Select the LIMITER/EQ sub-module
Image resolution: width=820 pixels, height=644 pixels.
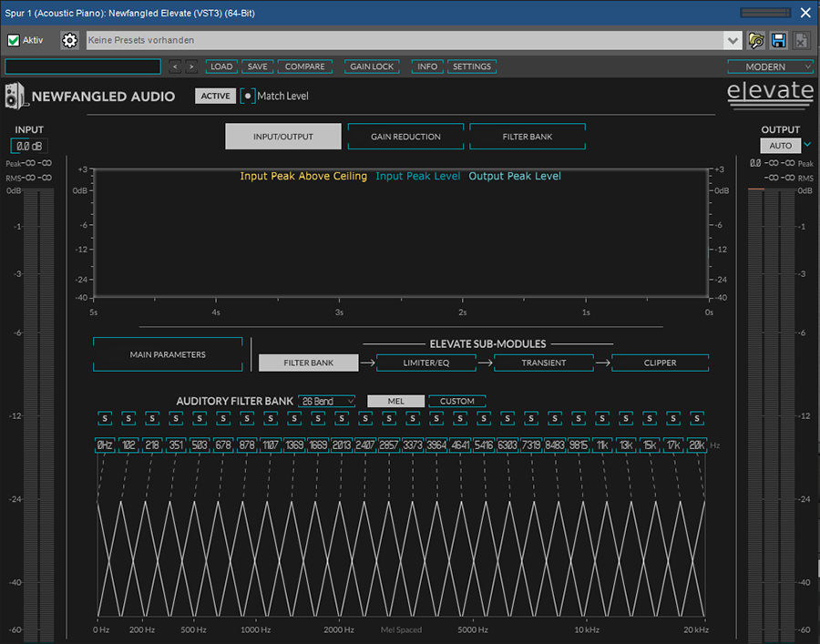tap(426, 363)
